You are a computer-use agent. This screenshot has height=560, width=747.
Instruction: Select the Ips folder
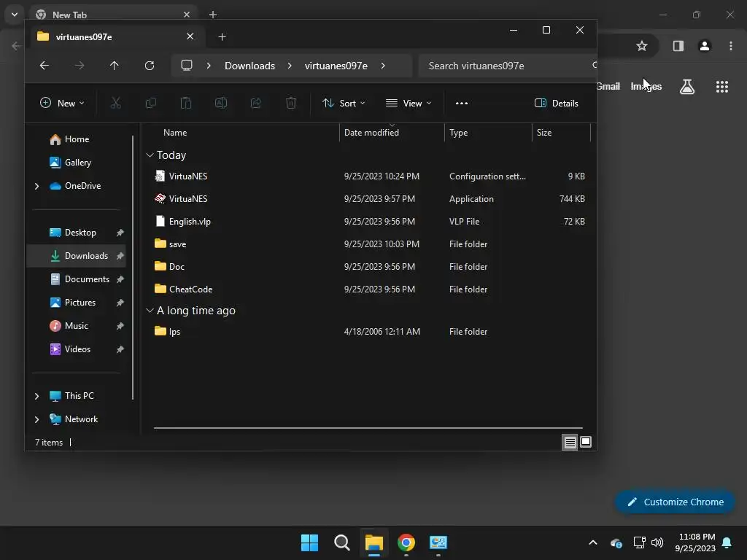(x=368, y=332)
